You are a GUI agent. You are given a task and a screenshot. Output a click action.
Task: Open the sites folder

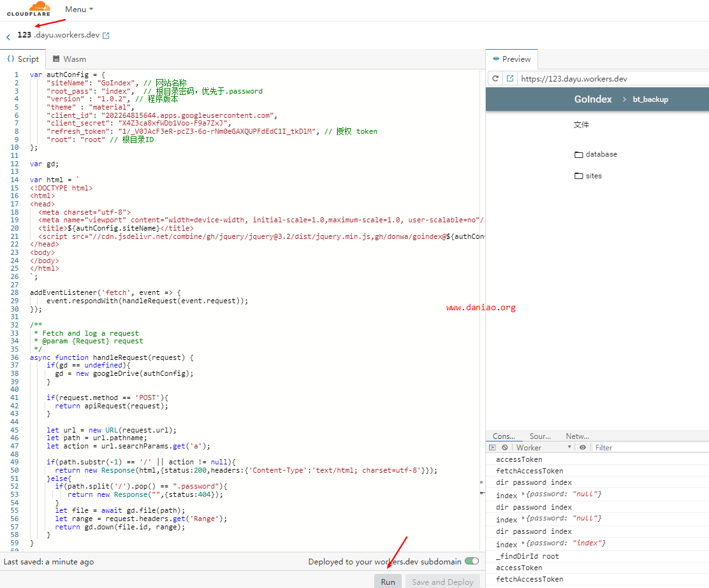(x=588, y=176)
